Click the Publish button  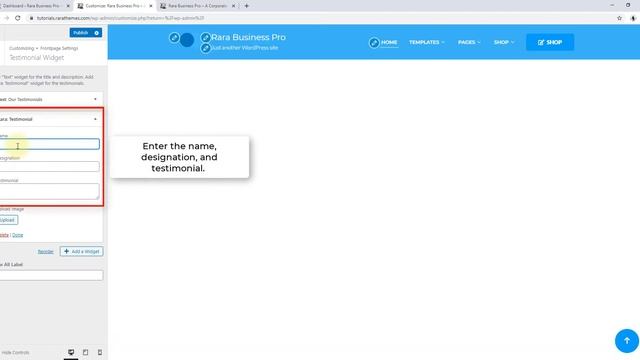pos(81,33)
